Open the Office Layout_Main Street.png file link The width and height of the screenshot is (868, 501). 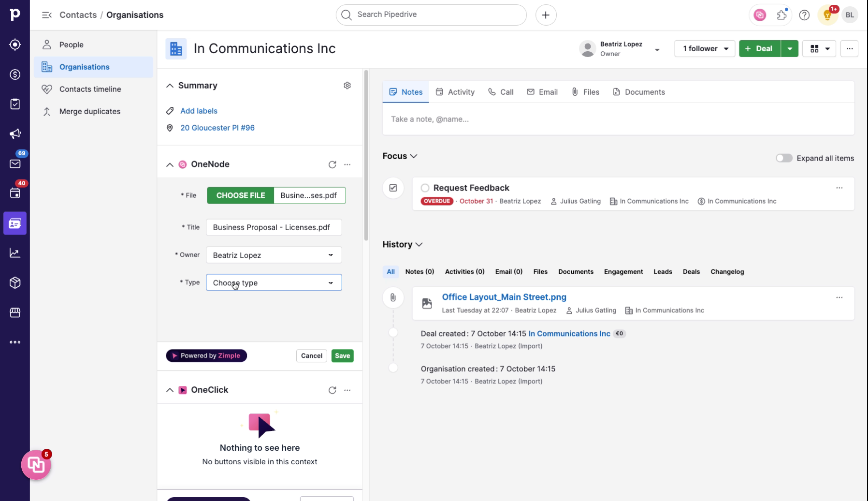(504, 297)
